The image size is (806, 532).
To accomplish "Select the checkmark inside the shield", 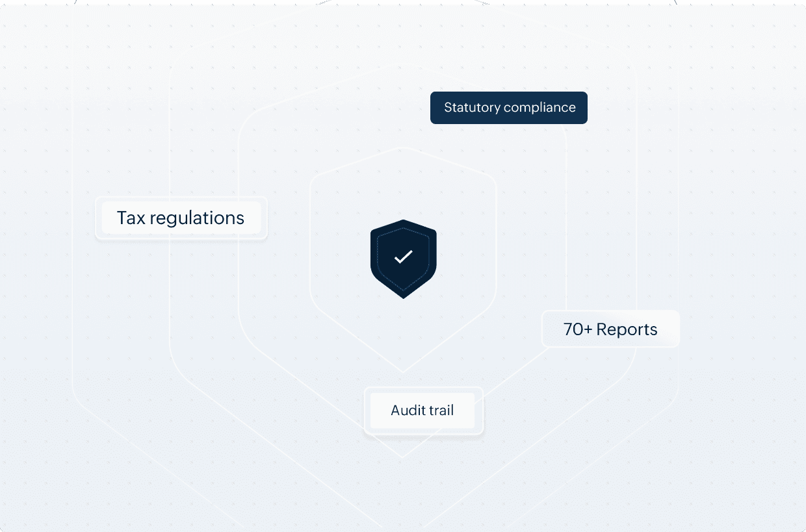I will (x=403, y=257).
